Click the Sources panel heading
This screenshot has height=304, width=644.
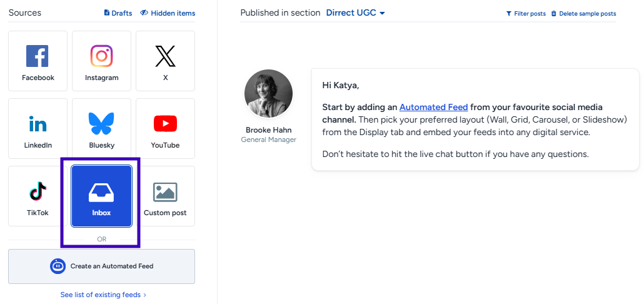click(x=24, y=13)
